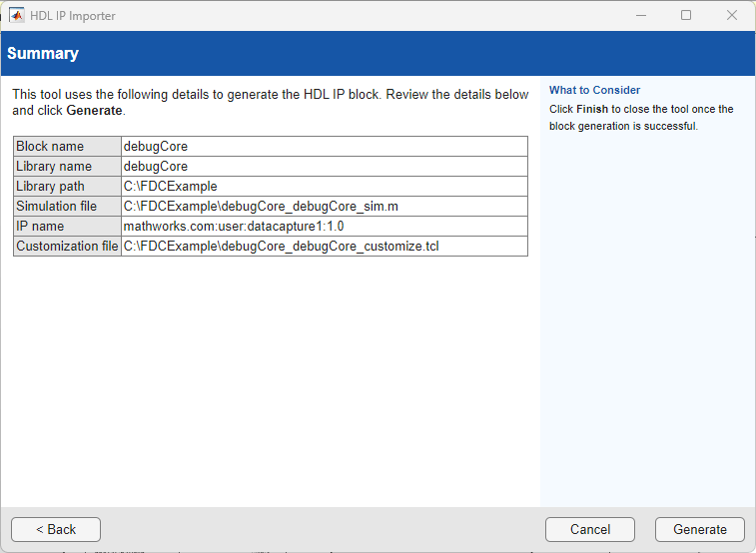Go back with the Back button
Screen dimensions: 756x553
click(56, 529)
